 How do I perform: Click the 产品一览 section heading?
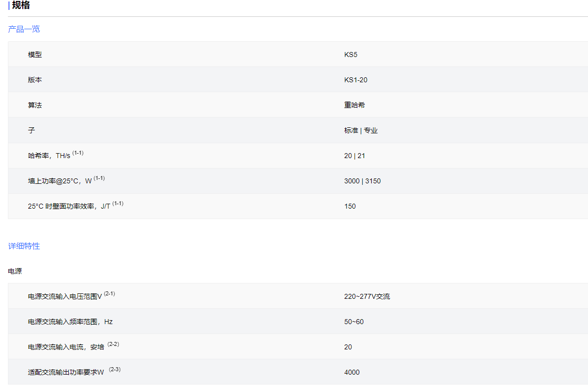click(x=24, y=29)
